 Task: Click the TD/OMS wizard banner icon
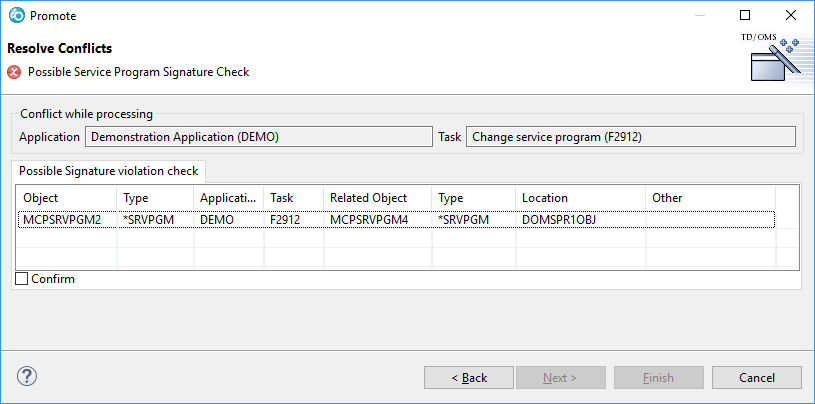click(775, 59)
